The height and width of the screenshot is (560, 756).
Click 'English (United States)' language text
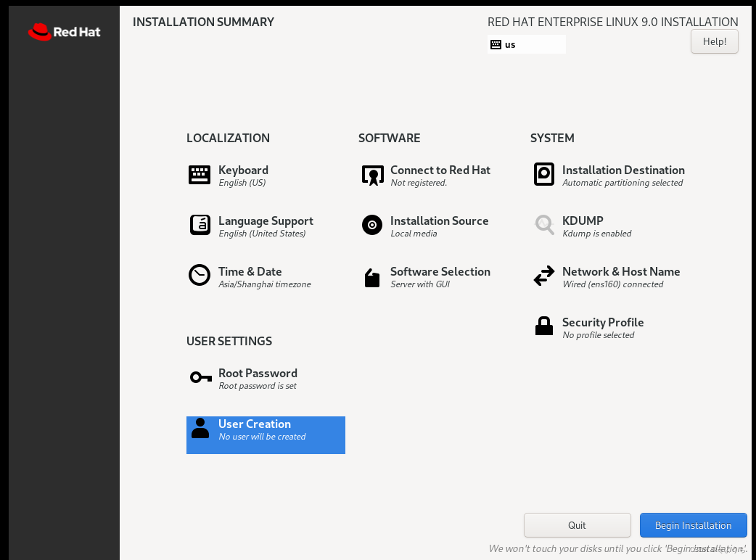click(x=262, y=234)
